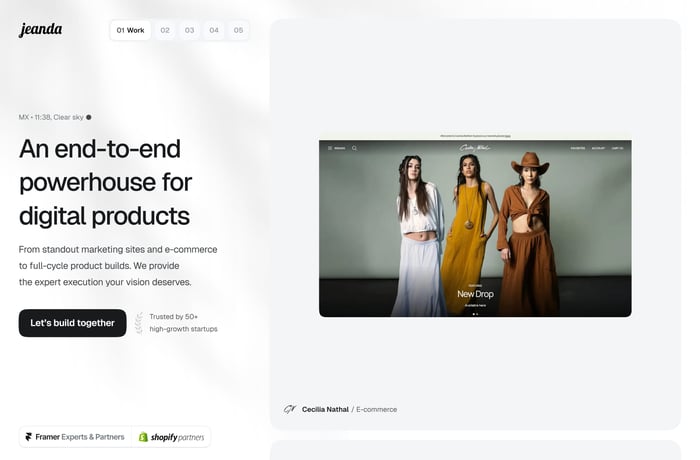Switch to the 04 tab
This screenshot has width=700, height=460.
(214, 30)
